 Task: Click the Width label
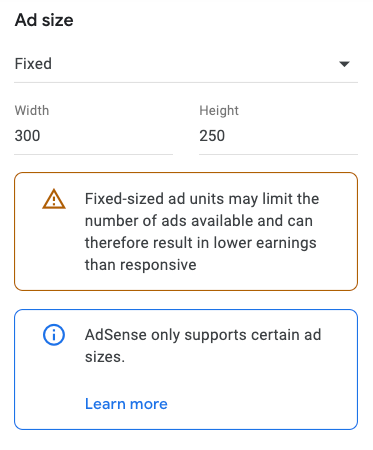pyautogui.click(x=32, y=110)
